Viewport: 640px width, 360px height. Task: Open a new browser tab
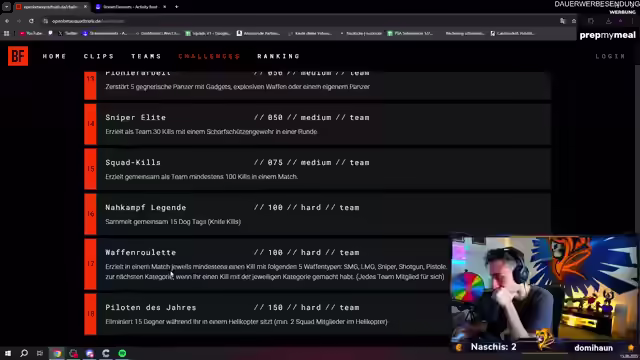(176, 7)
